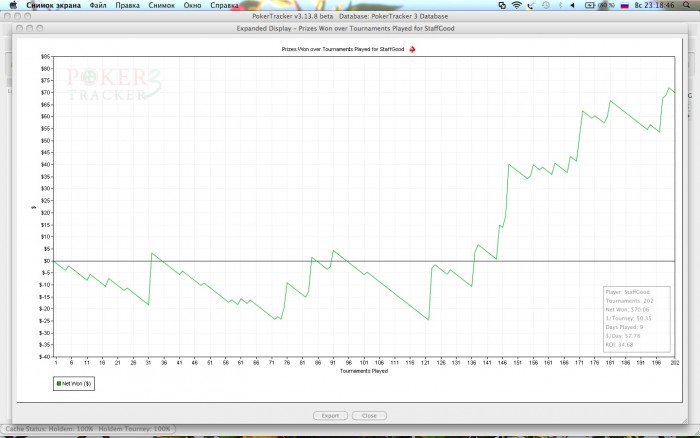The width and height of the screenshot is (700, 438).
Task: Click the 'Net Won: $70.06' stats line
Action: pos(627,309)
